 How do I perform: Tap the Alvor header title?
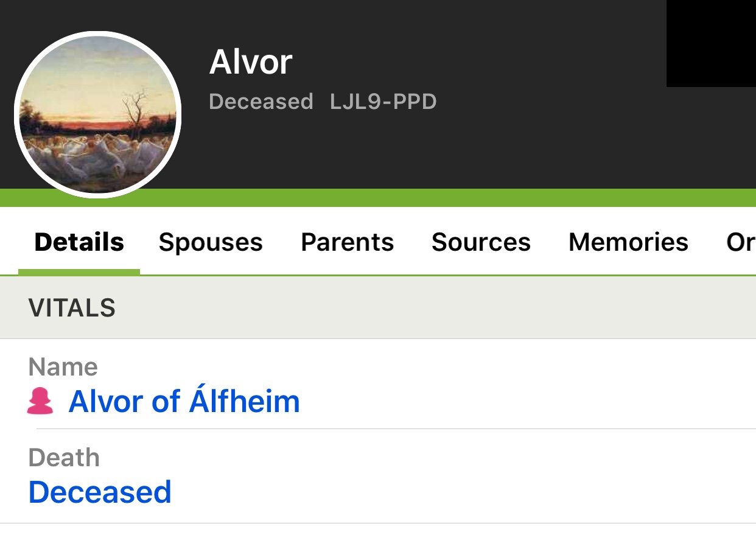(251, 62)
